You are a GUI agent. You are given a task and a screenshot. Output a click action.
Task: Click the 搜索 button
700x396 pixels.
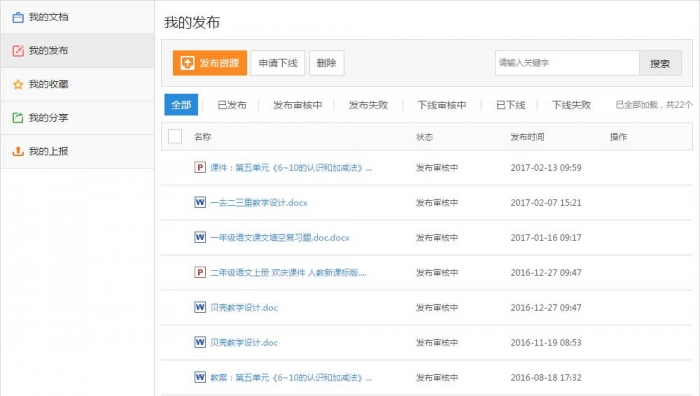pos(660,63)
